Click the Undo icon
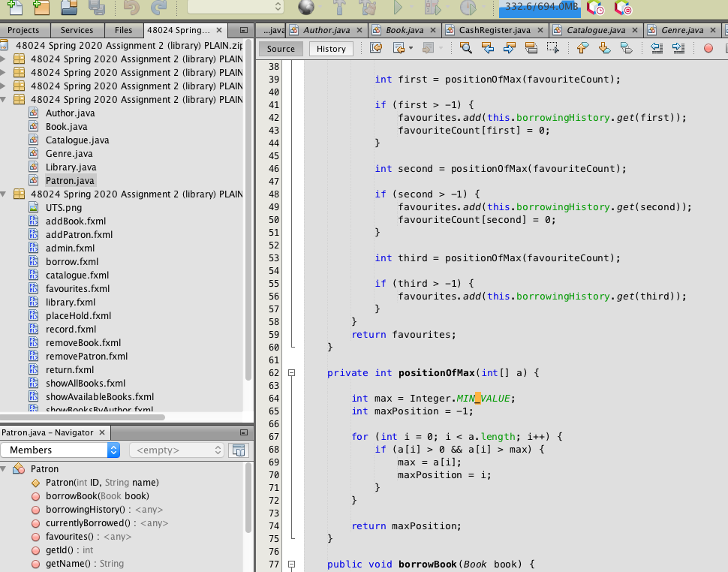This screenshot has width=728, height=572. coord(130,8)
